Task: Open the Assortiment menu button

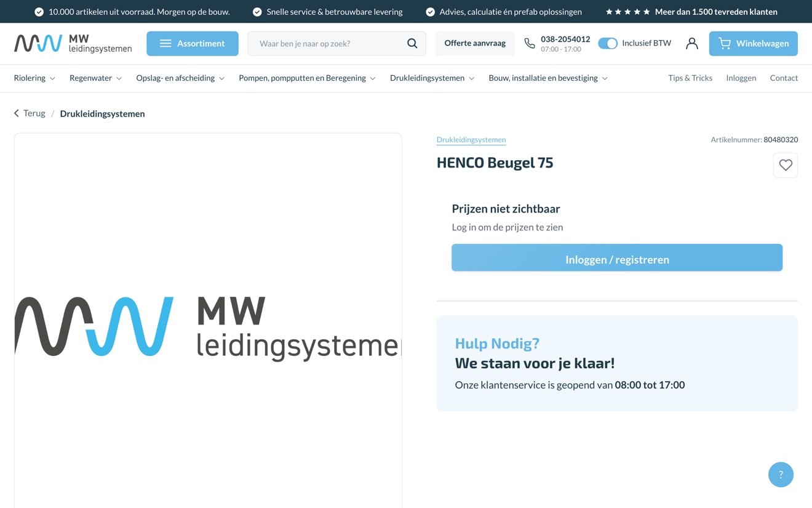Action: pyautogui.click(x=193, y=44)
